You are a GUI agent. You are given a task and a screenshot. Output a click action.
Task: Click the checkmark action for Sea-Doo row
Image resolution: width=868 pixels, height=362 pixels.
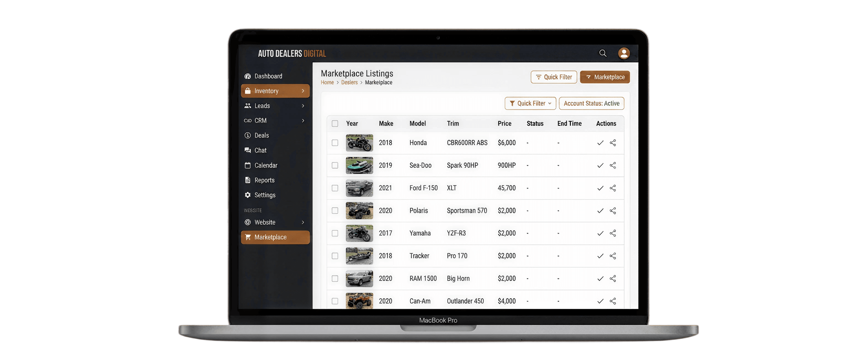click(600, 166)
